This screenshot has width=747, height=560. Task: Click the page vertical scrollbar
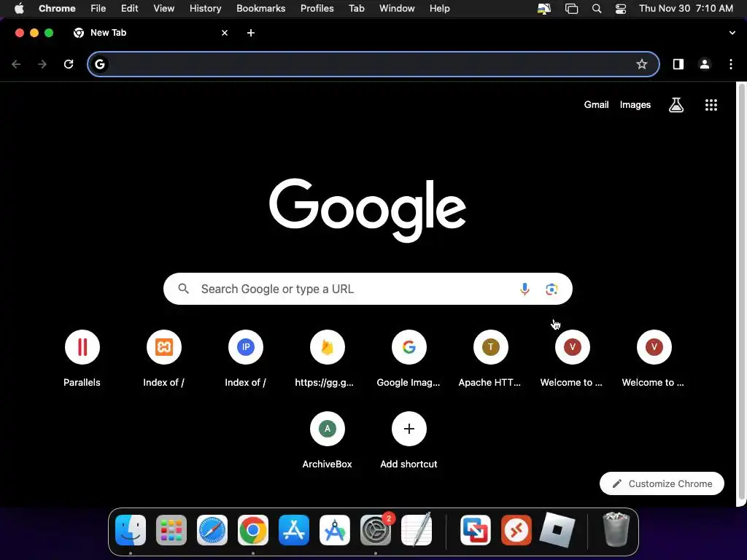(741, 293)
